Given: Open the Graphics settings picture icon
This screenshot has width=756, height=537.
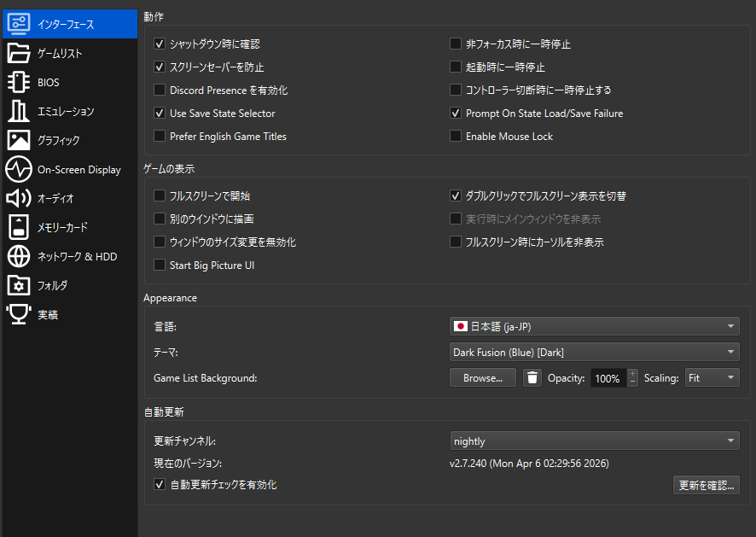Looking at the screenshot, I should (x=19, y=141).
